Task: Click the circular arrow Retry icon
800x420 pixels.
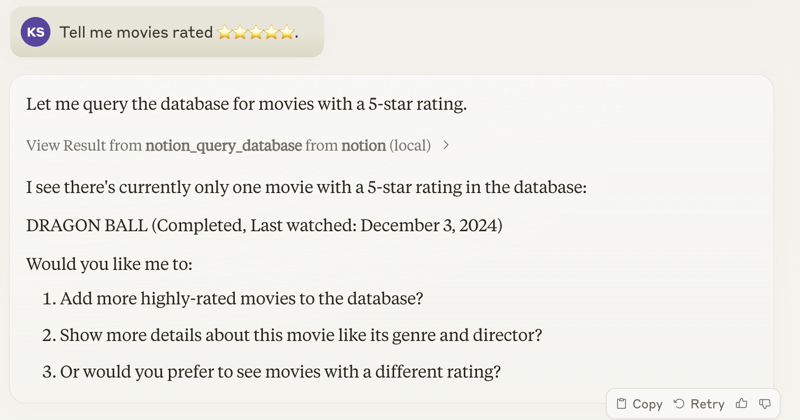Action: [679, 404]
